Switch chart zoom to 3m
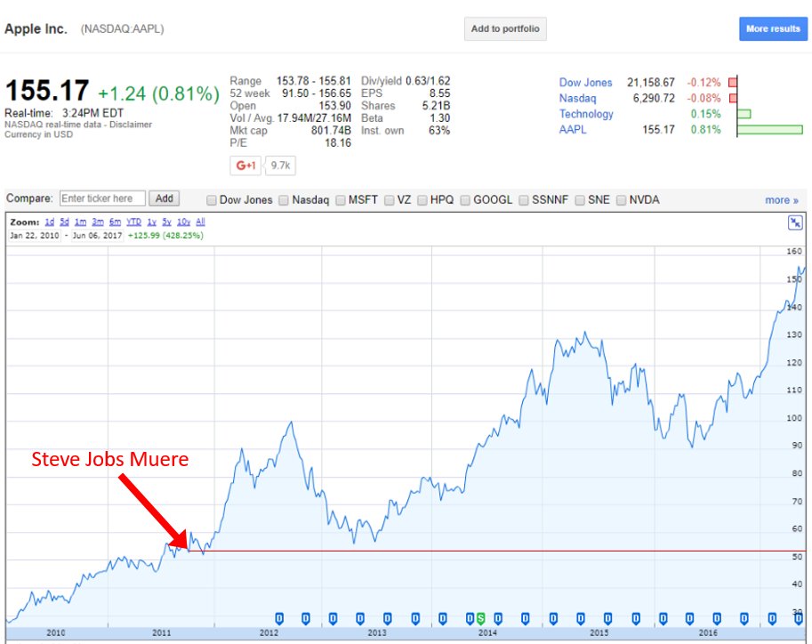 click(x=98, y=221)
